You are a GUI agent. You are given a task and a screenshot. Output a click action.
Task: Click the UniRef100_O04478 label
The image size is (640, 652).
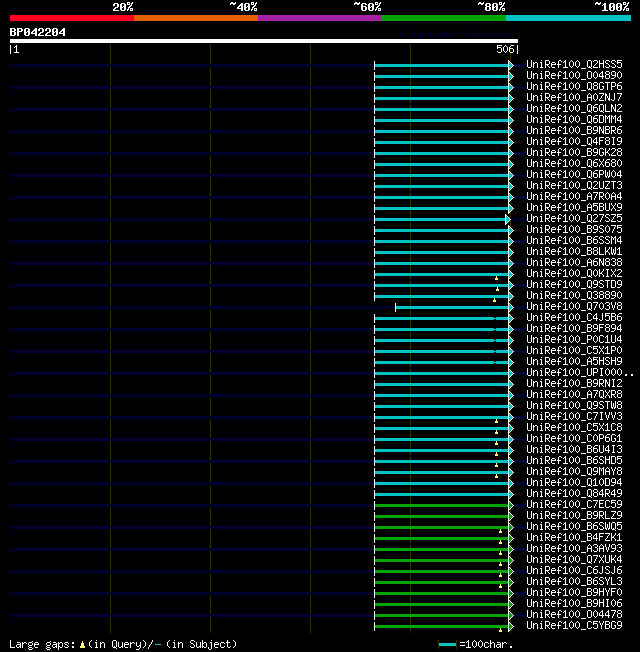pyautogui.click(x=574, y=615)
